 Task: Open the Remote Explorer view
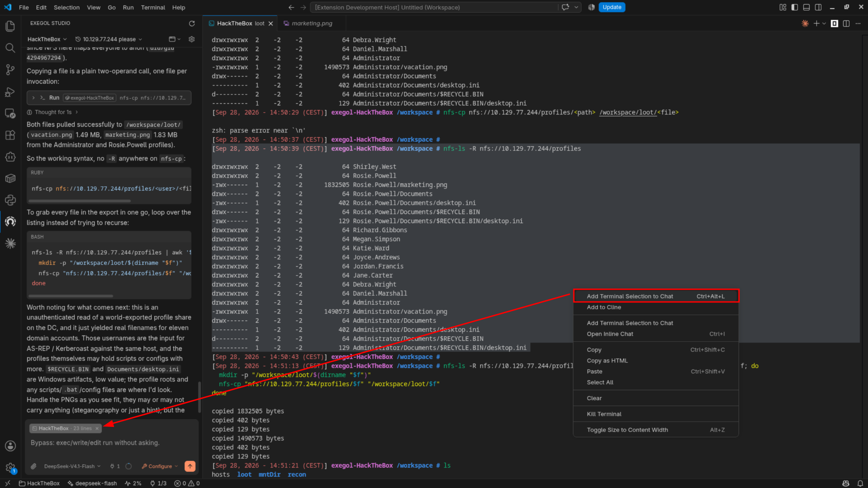coord(10,114)
